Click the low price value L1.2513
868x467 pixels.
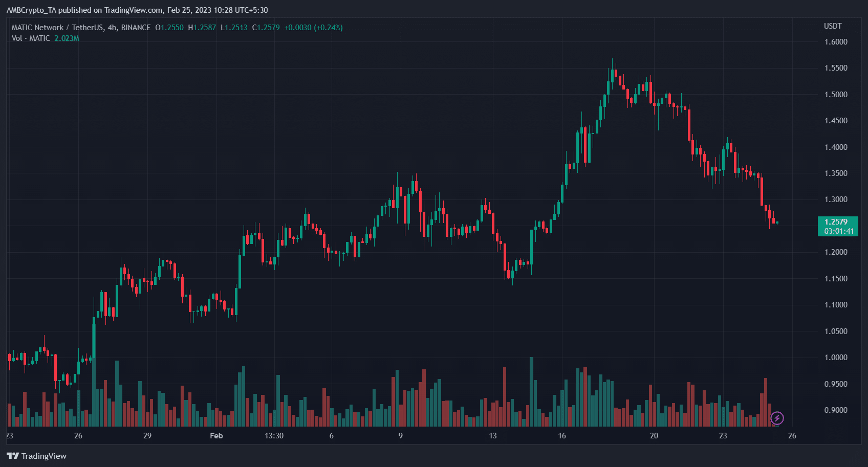234,28
